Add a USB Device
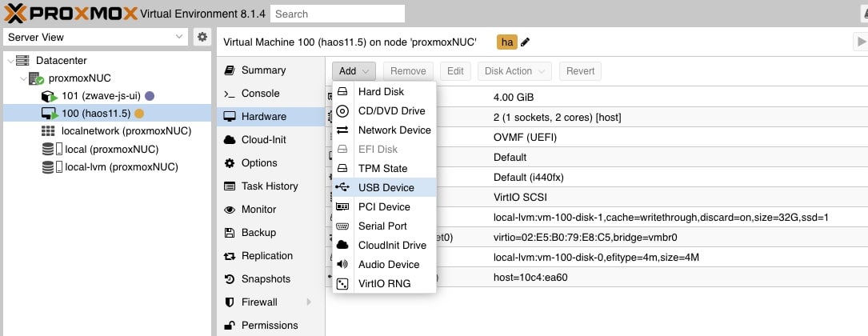 tap(384, 188)
